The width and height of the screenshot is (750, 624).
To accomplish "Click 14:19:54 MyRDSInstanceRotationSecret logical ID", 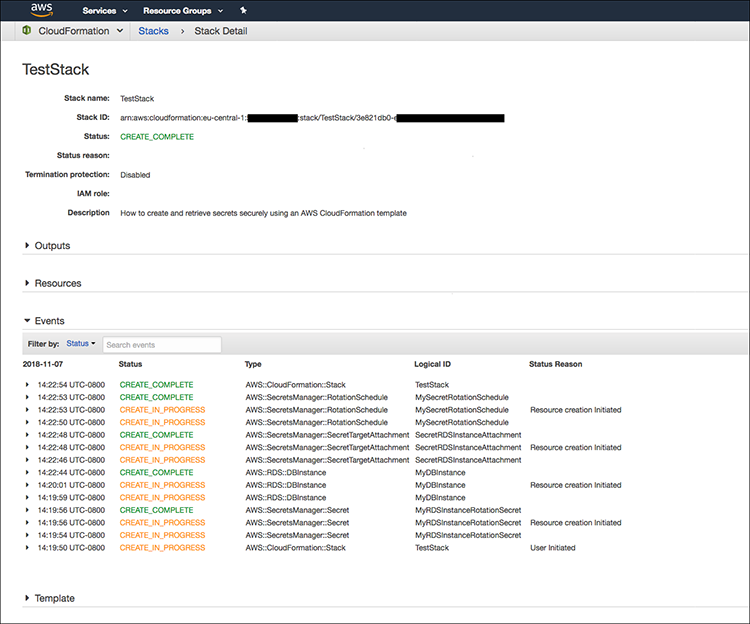I will coord(468,536).
